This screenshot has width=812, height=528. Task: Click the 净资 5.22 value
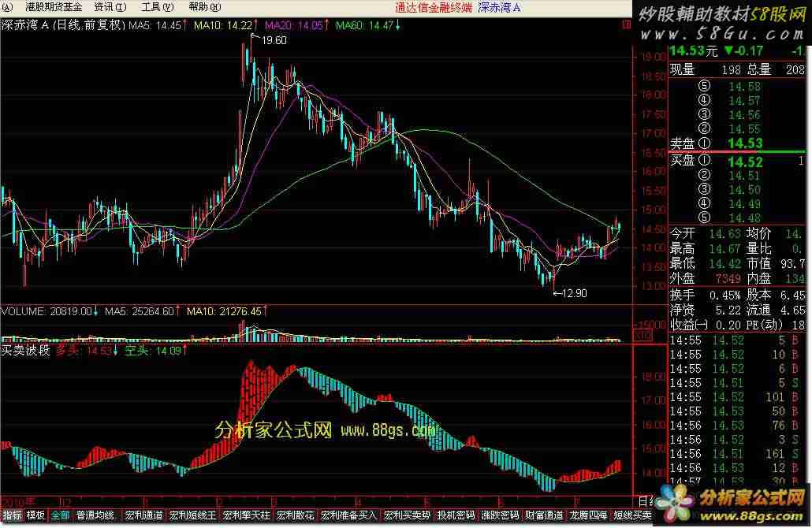(x=728, y=310)
